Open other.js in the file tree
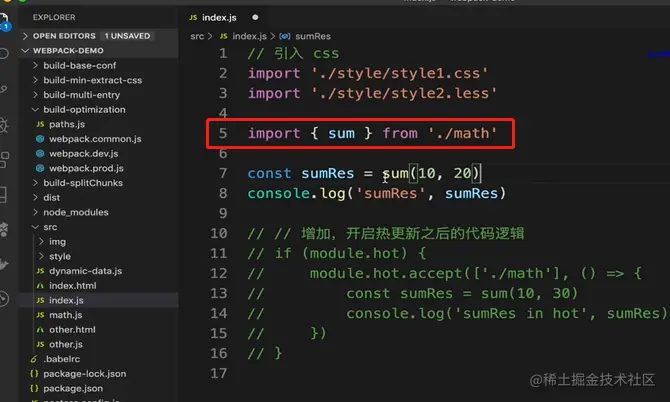 pyautogui.click(x=66, y=344)
